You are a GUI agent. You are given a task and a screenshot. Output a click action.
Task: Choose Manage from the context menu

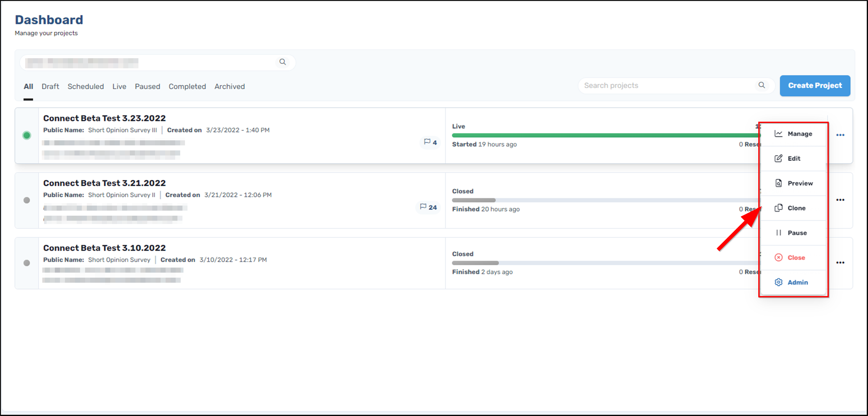[x=794, y=134]
